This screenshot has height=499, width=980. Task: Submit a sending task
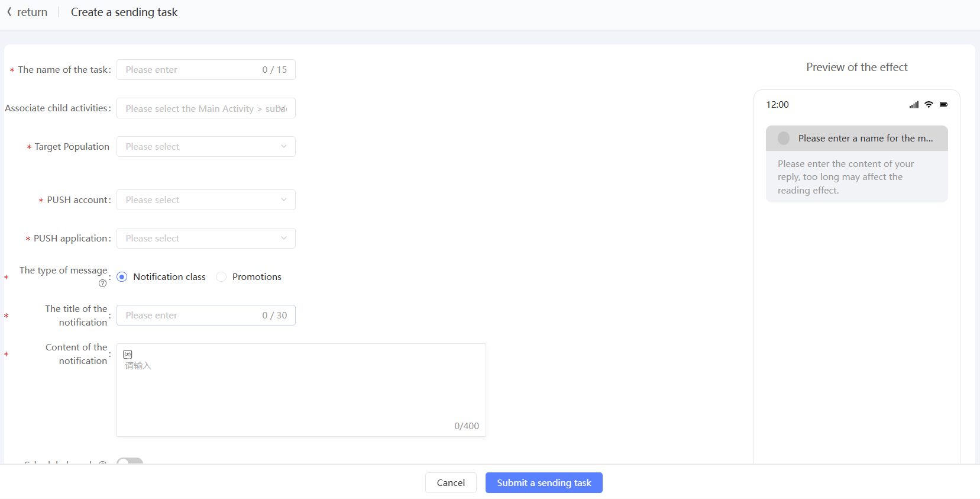pyautogui.click(x=544, y=483)
